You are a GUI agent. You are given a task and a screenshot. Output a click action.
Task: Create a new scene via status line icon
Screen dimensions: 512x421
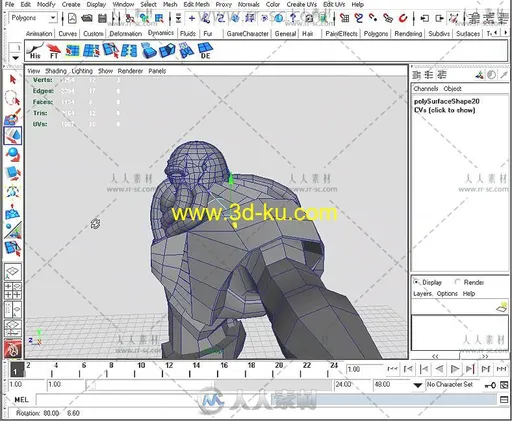click(x=72, y=18)
